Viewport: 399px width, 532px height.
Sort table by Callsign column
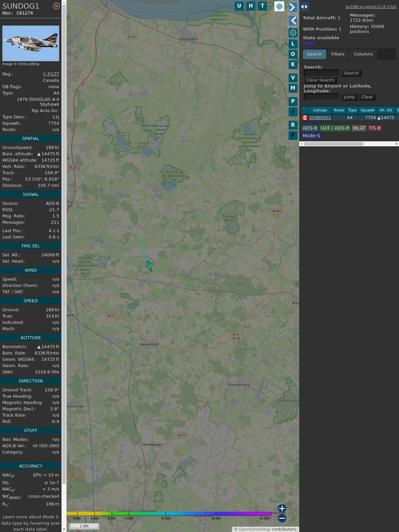pyautogui.click(x=320, y=110)
